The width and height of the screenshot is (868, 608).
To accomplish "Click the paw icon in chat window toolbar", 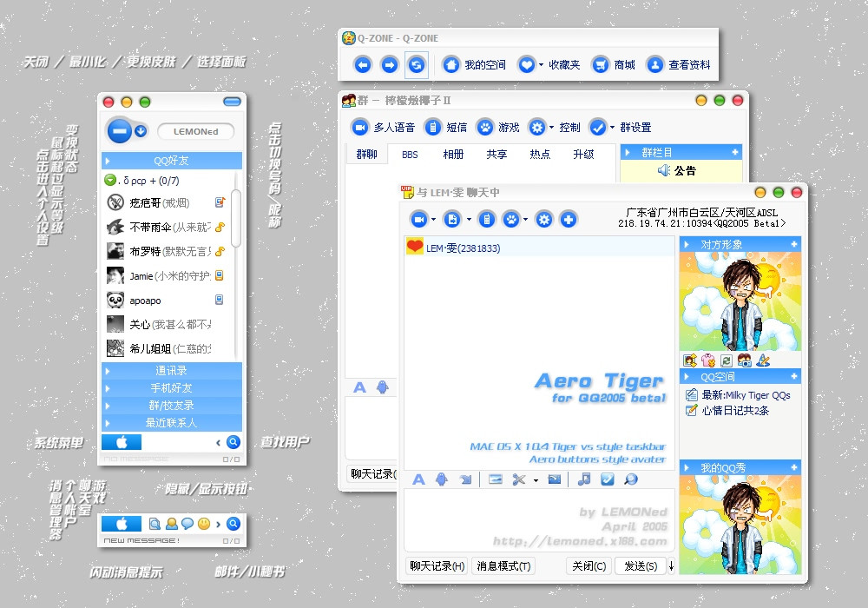I will pos(511,219).
